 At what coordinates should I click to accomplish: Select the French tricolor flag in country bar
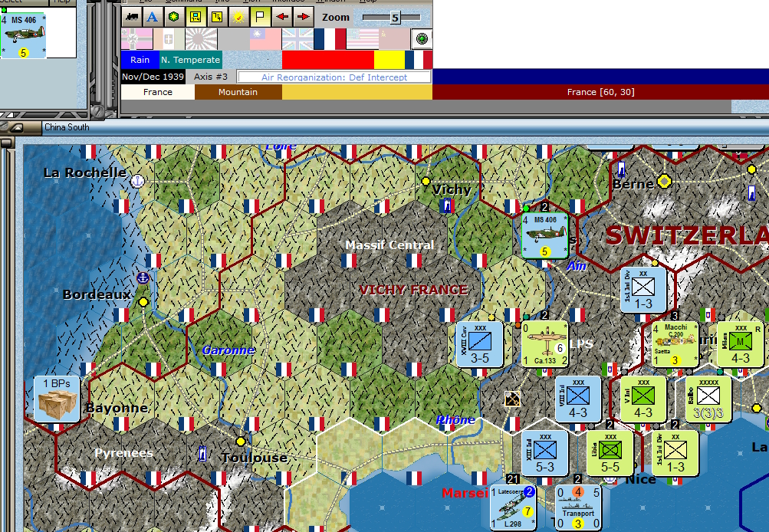(x=330, y=39)
